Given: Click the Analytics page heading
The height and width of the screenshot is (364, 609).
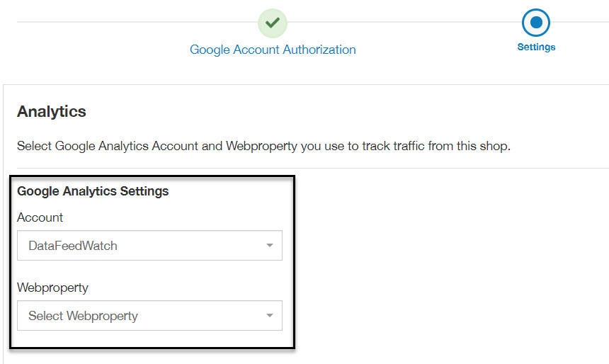Looking at the screenshot, I should pyautogui.click(x=51, y=111).
